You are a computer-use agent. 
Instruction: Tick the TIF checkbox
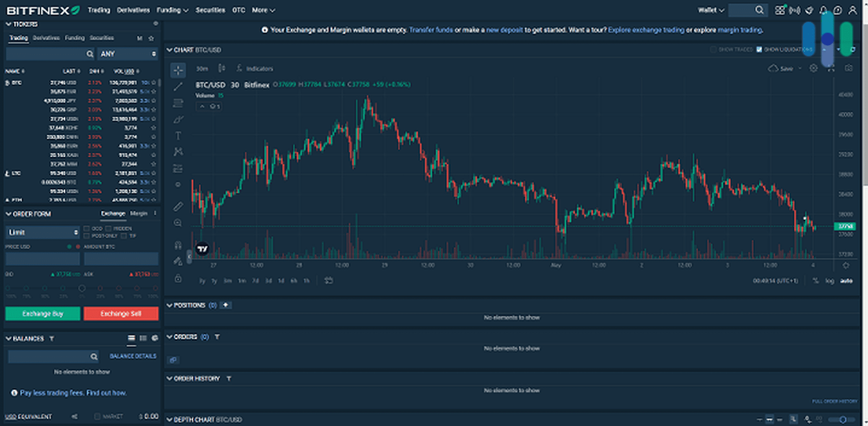(x=124, y=236)
